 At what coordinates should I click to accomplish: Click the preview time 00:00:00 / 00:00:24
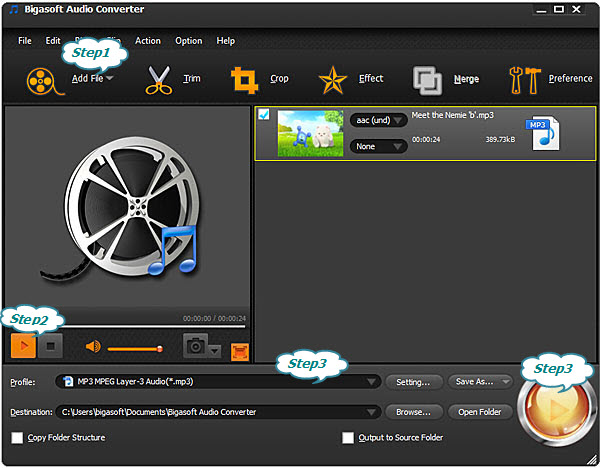pos(214,318)
